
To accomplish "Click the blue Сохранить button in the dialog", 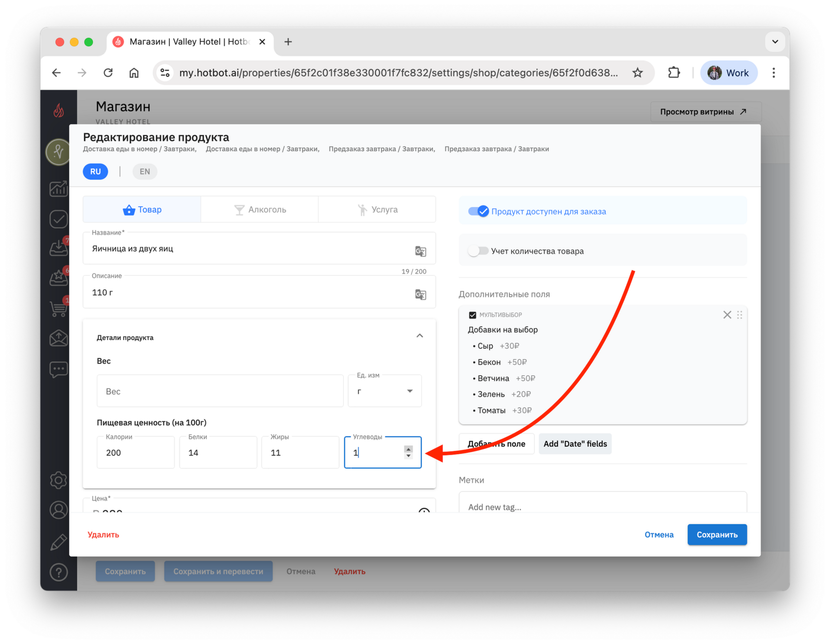I will click(717, 535).
